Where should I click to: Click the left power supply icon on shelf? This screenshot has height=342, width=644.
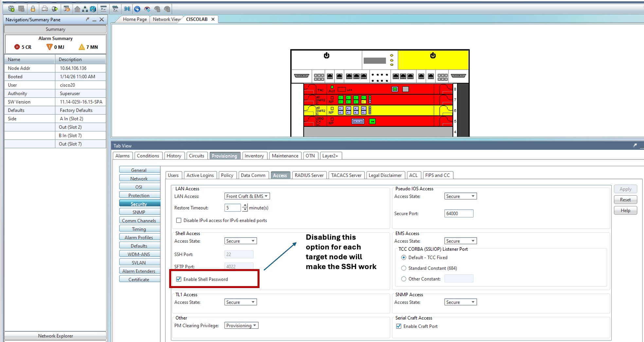tap(327, 55)
